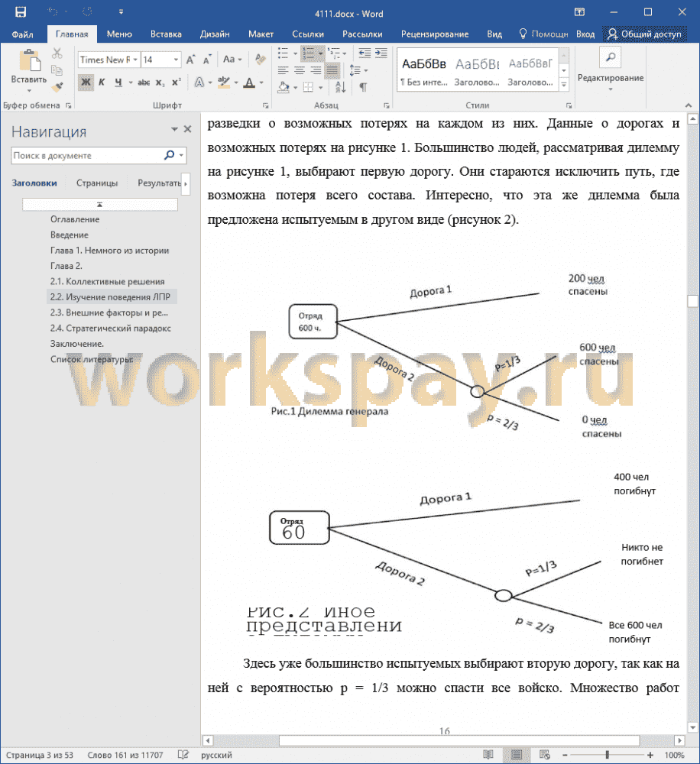
Task: Show paragraph marks with the pilcrow icon
Action: point(363,87)
